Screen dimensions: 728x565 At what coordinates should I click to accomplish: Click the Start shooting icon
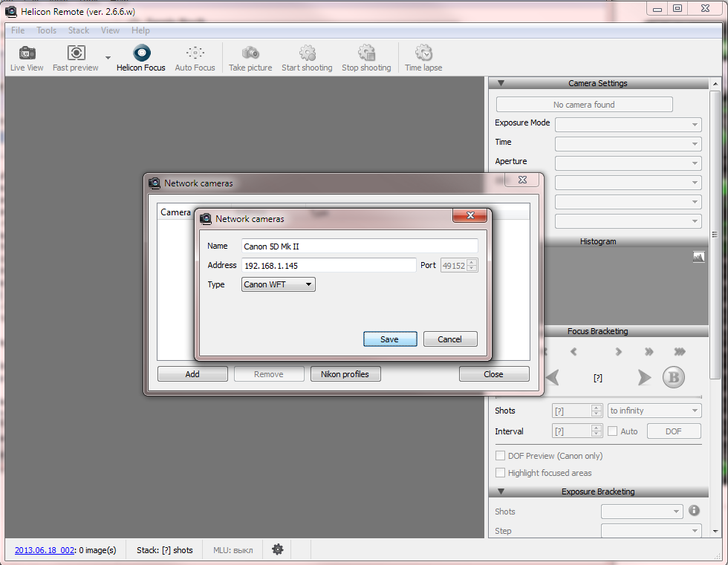coord(307,58)
